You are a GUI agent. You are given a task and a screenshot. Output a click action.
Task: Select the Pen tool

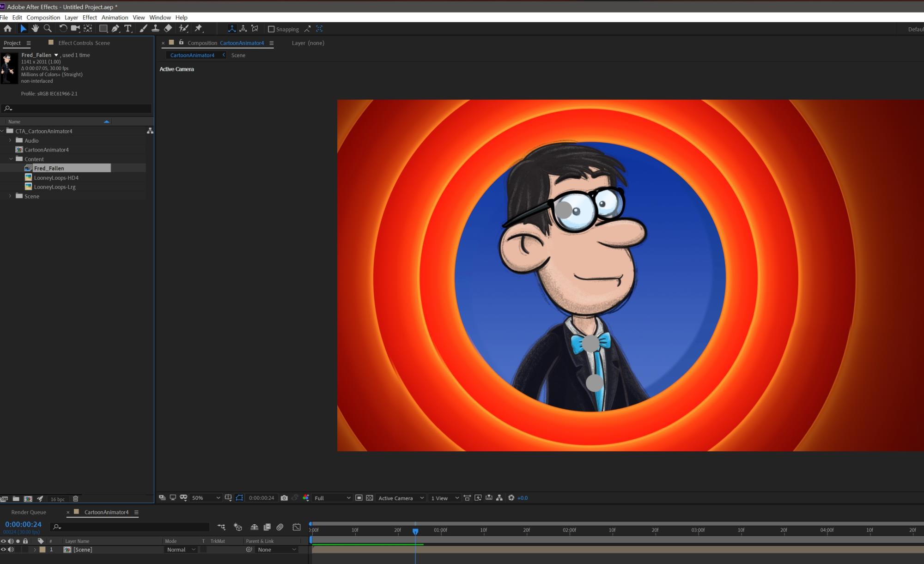coord(115,29)
